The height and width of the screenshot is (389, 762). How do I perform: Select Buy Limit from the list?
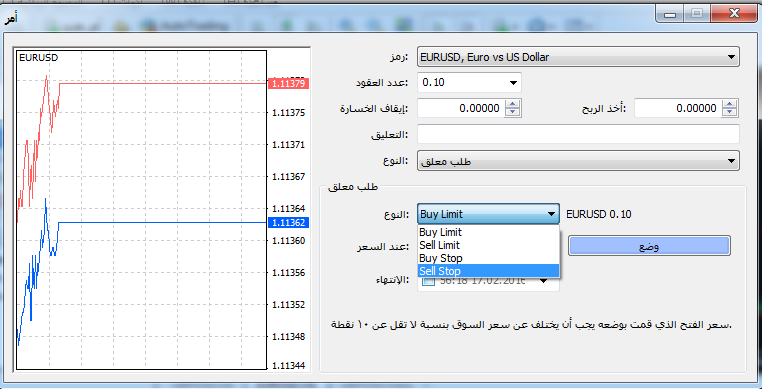[488, 232]
